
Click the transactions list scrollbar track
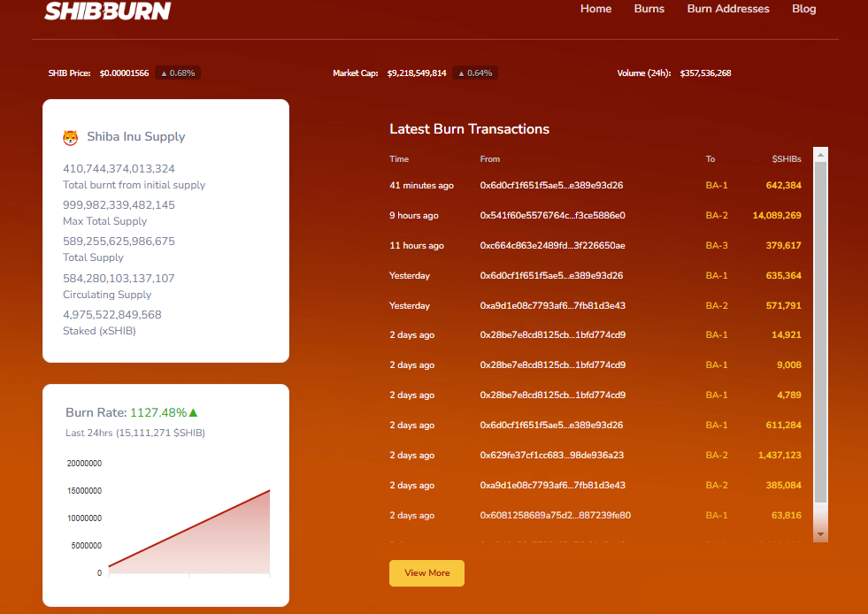click(x=820, y=354)
